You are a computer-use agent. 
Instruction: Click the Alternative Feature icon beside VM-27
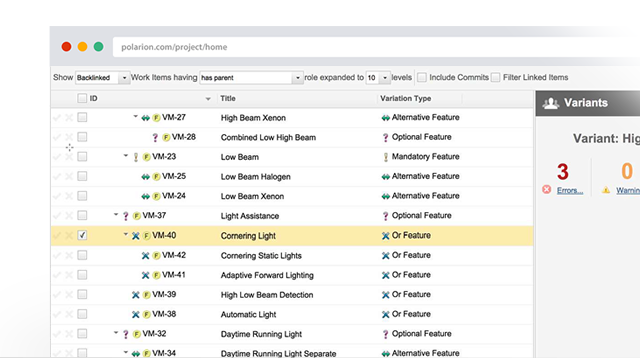click(x=145, y=118)
